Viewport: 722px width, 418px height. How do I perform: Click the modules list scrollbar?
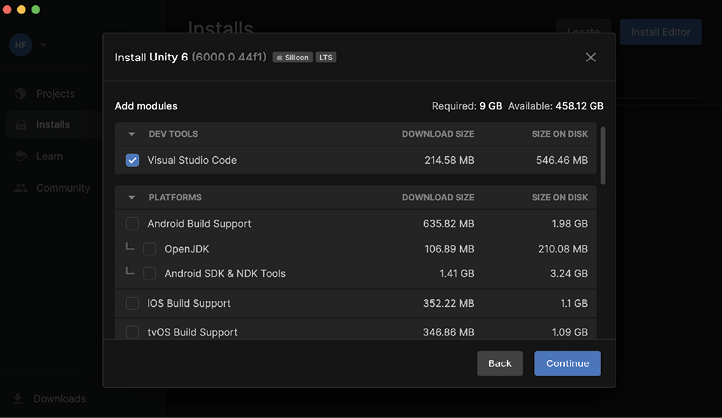click(x=603, y=156)
